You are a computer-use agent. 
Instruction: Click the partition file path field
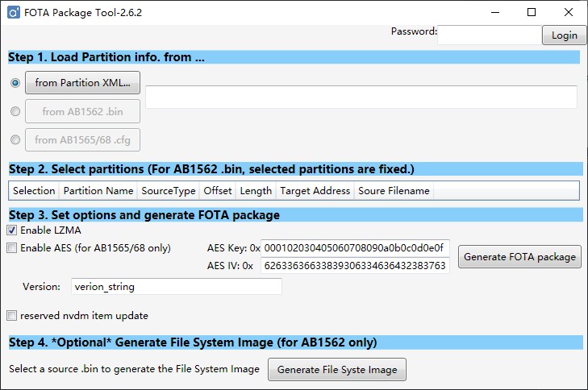[361, 97]
